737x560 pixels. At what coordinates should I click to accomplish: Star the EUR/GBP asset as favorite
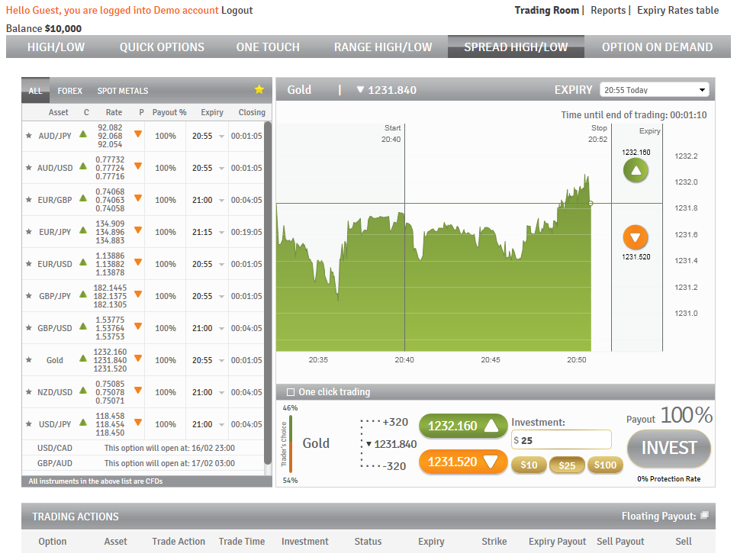pos(29,199)
